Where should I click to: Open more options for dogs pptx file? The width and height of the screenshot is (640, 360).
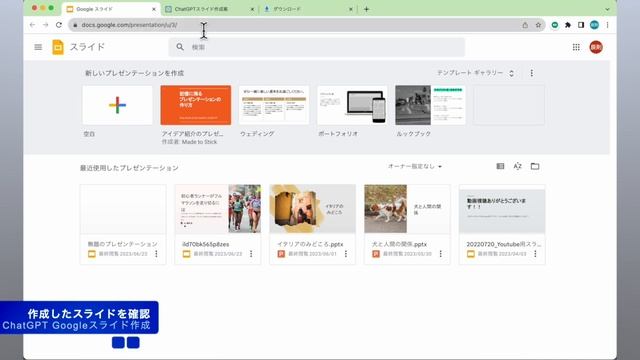tap(440, 254)
